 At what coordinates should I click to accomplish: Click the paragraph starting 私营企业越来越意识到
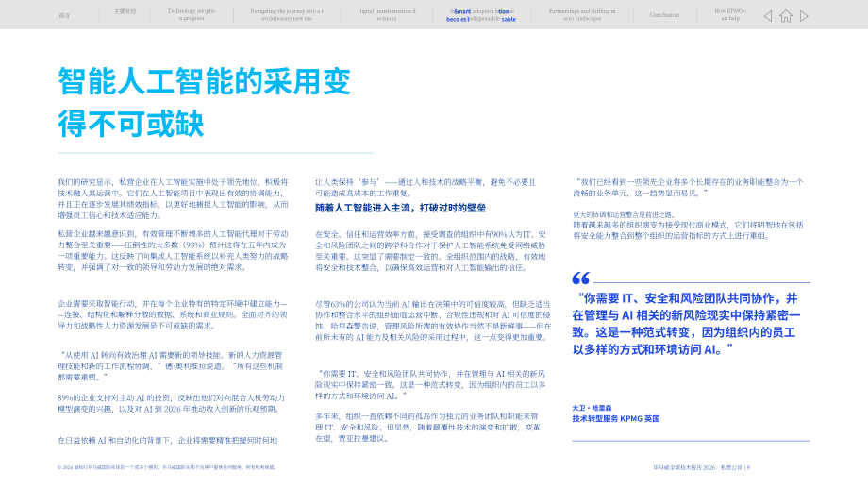click(x=173, y=250)
